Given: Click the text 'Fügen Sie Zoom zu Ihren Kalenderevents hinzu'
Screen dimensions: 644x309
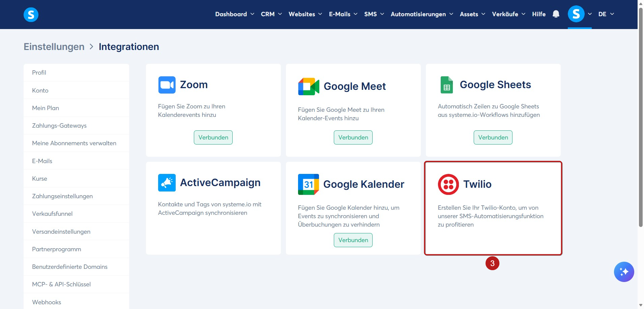Looking at the screenshot, I should 192,110.
